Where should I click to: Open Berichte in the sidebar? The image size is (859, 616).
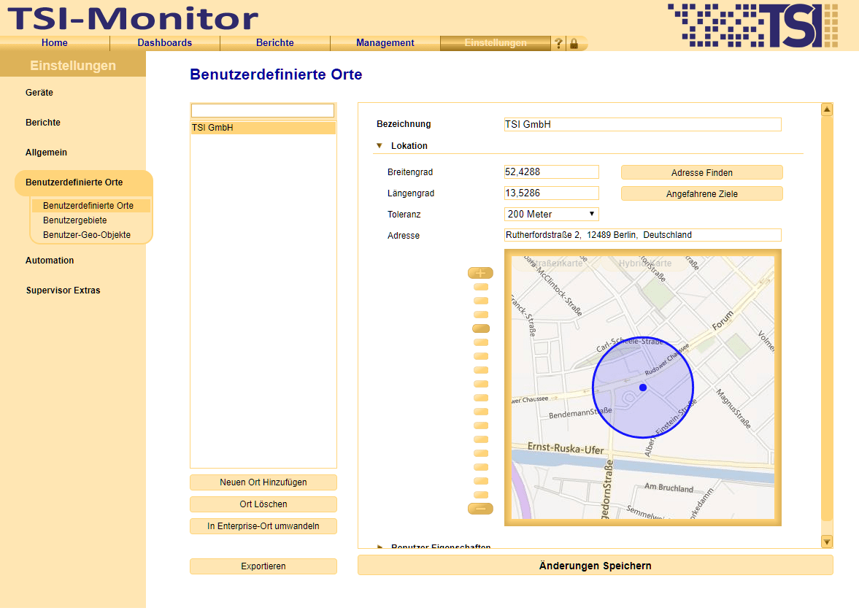tap(43, 123)
